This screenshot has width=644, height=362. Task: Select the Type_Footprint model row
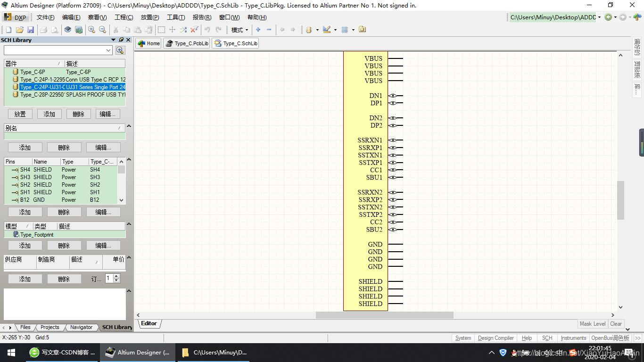65,235
